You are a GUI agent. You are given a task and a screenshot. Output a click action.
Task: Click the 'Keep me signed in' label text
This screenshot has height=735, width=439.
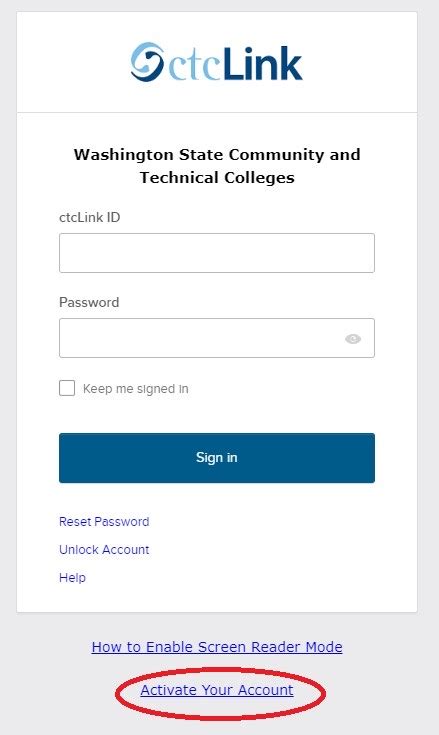(135, 389)
